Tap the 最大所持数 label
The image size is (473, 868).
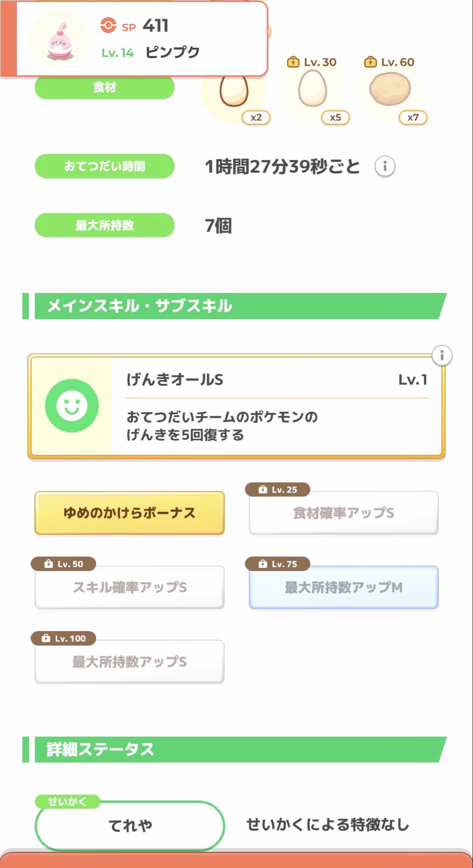tap(104, 225)
